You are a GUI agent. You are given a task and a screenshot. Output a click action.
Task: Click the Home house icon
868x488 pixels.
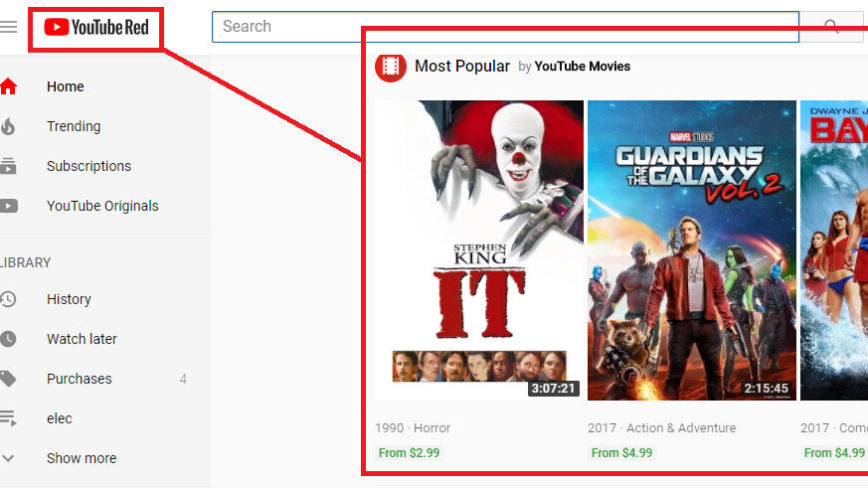coord(8,86)
